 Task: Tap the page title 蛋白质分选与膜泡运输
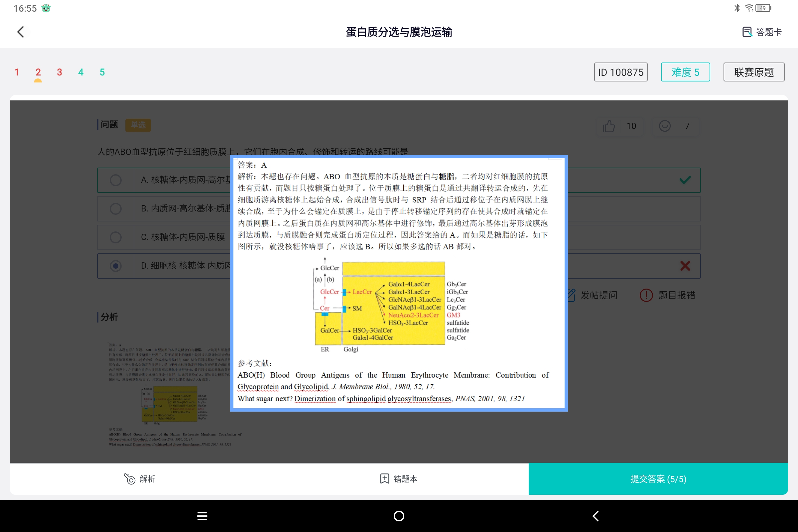pyautogui.click(x=399, y=32)
